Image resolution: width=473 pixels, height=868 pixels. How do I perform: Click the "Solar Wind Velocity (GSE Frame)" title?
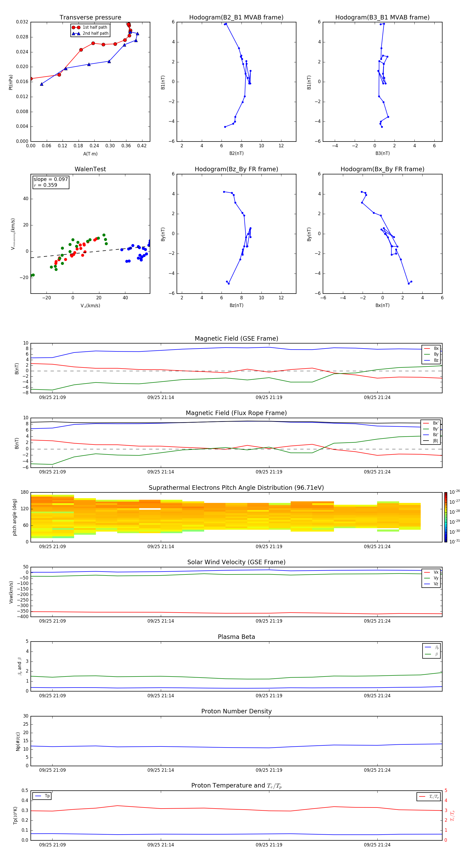click(236, 562)
